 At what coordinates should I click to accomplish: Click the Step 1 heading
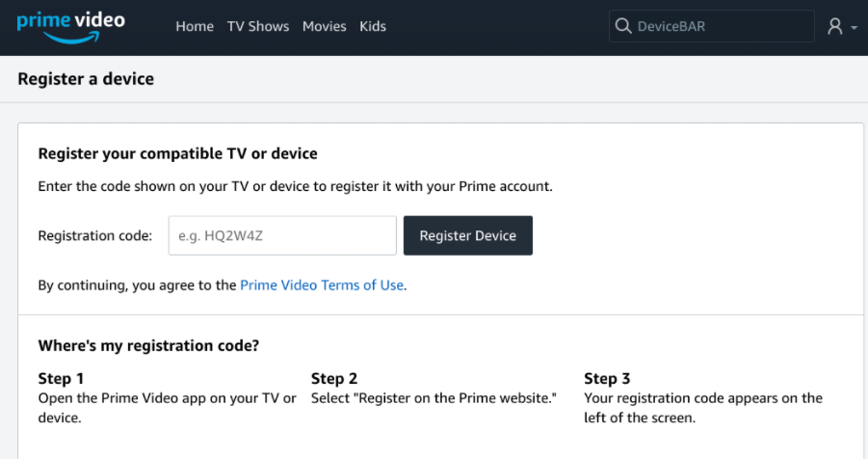point(61,379)
